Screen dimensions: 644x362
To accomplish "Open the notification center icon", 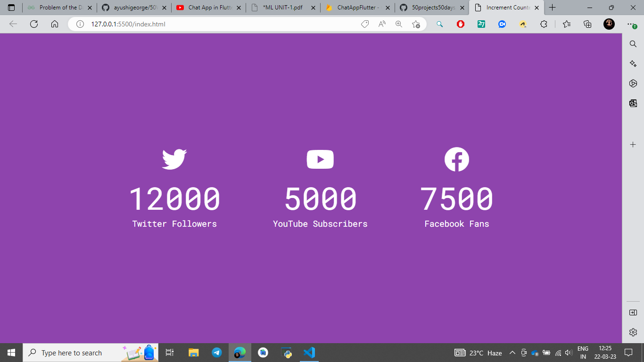I will tap(628, 353).
